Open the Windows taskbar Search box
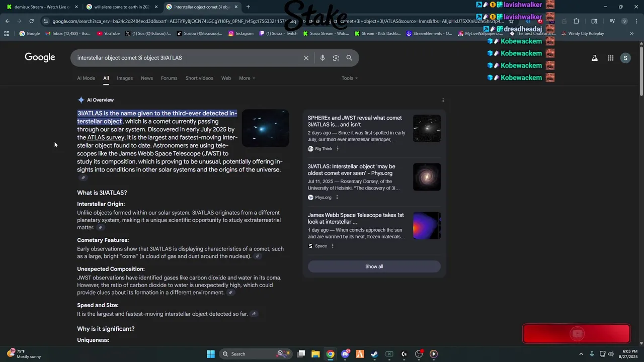 click(x=255, y=354)
